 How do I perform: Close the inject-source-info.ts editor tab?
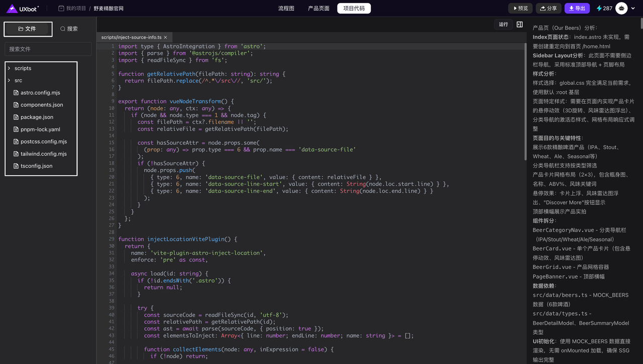[x=166, y=38]
